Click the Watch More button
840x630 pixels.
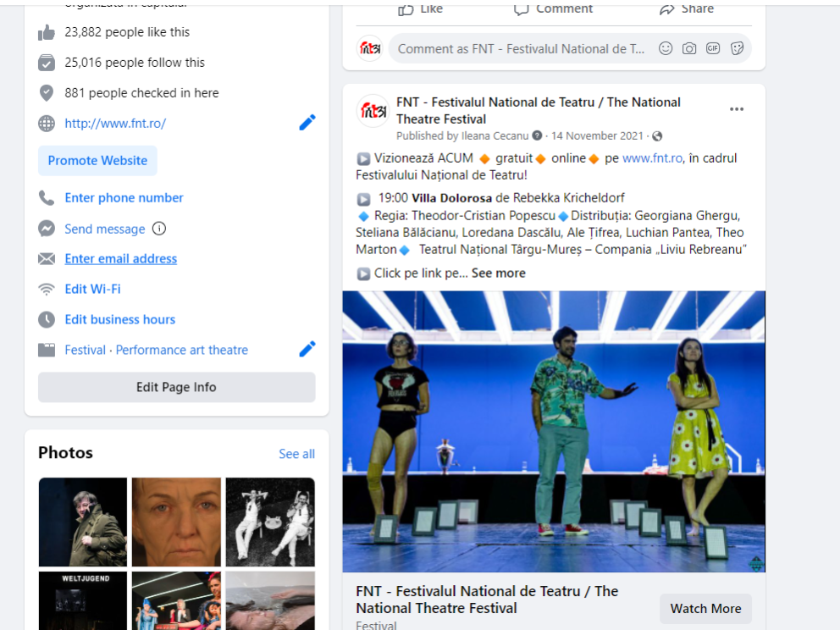(x=705, y=608)
